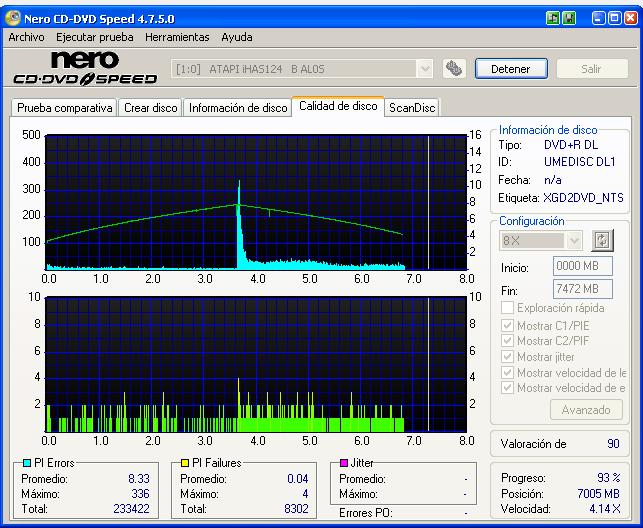This screenshot has height=528, width=643.
Task: Click the refresh icon next to speed dropdown
Action: 602,240
